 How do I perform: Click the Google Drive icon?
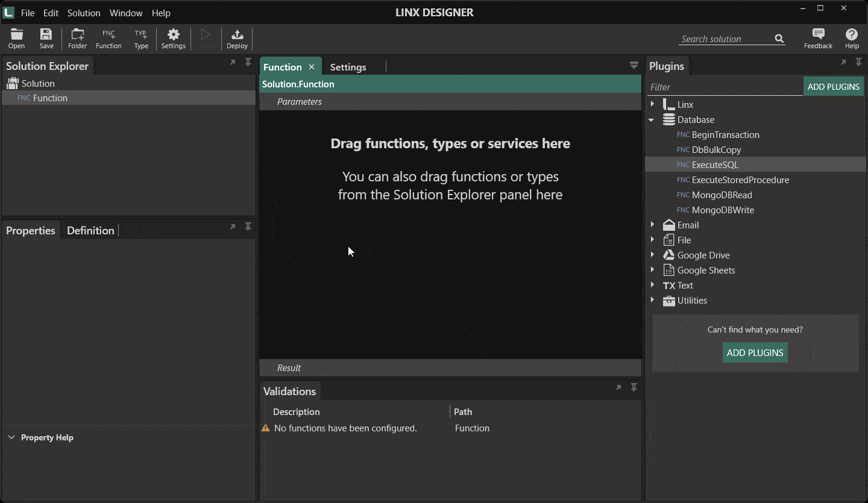(668, 255)
